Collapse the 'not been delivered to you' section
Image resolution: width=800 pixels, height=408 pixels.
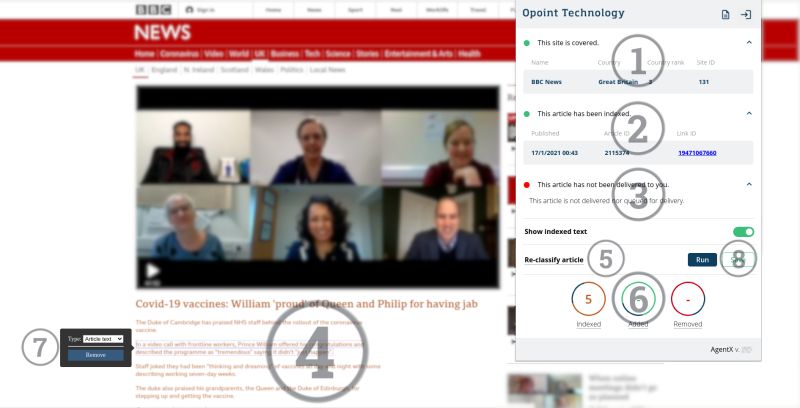coord(749,184)
